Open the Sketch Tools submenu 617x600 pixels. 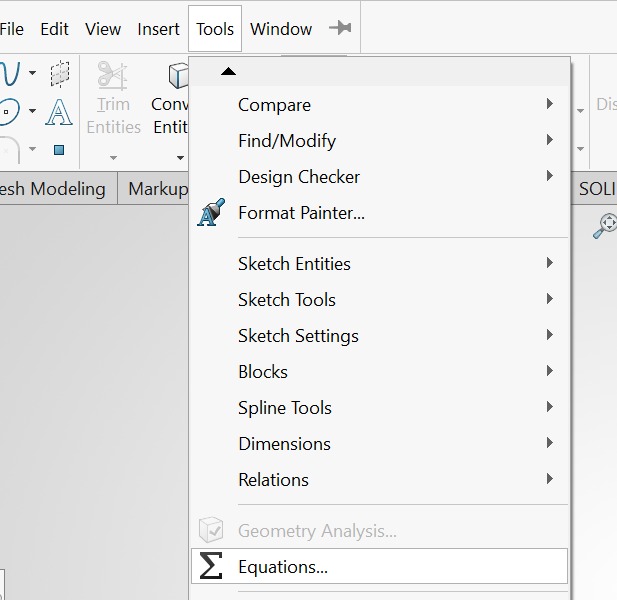pyautogui.click(x=379, y=299)
